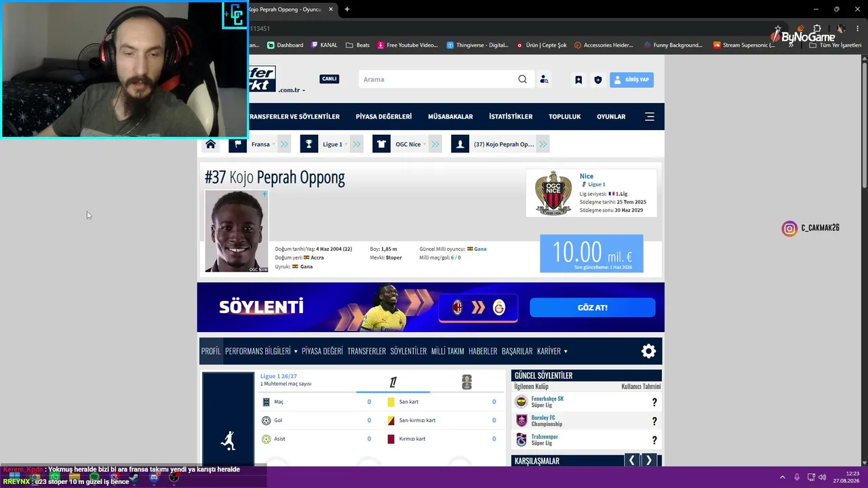The width and height of the screenshot is (868, 488).
Task: Show next match with right arrow
Action: tap(649, 461)
